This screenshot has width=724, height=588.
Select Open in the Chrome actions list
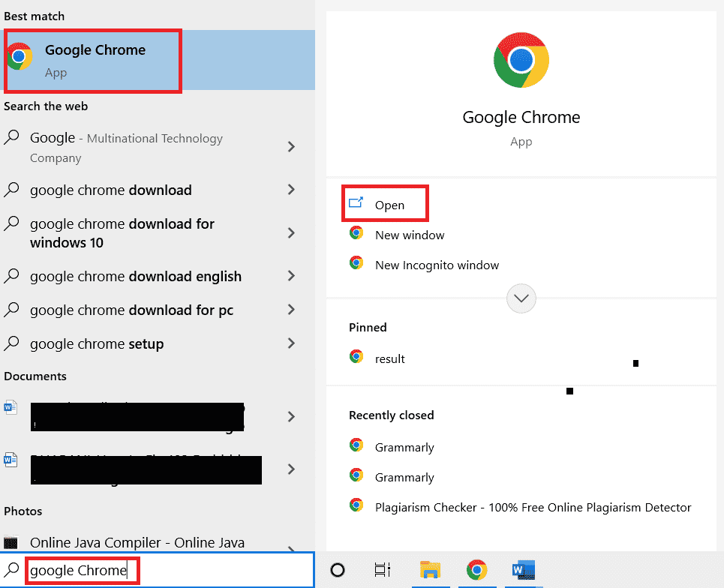tap(389, 205)
